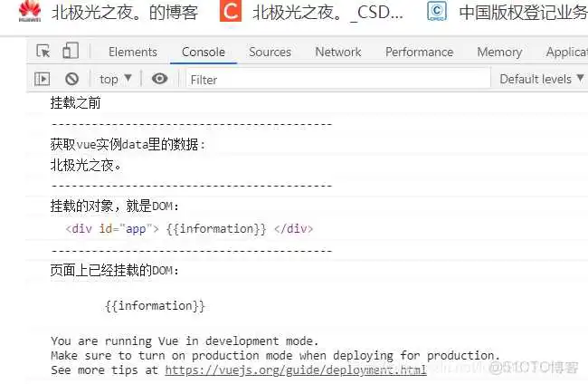
Task: Open the vuejs.org deployment guide link
Action: pyautogui.click(x=294, y=370)
